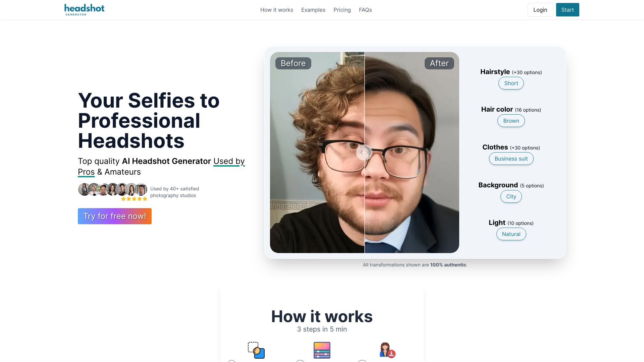
Task: Click the Clothes business suit option tag
Action: [x=511, y=158]
